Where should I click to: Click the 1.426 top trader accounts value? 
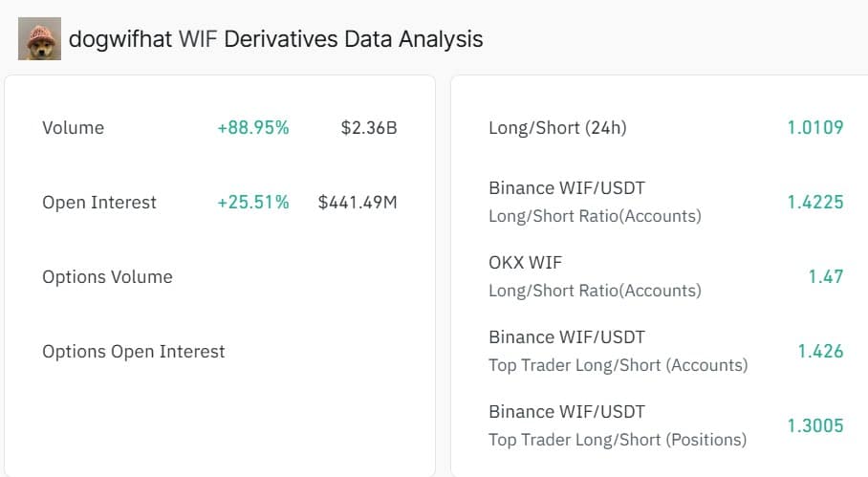[820, 351]
